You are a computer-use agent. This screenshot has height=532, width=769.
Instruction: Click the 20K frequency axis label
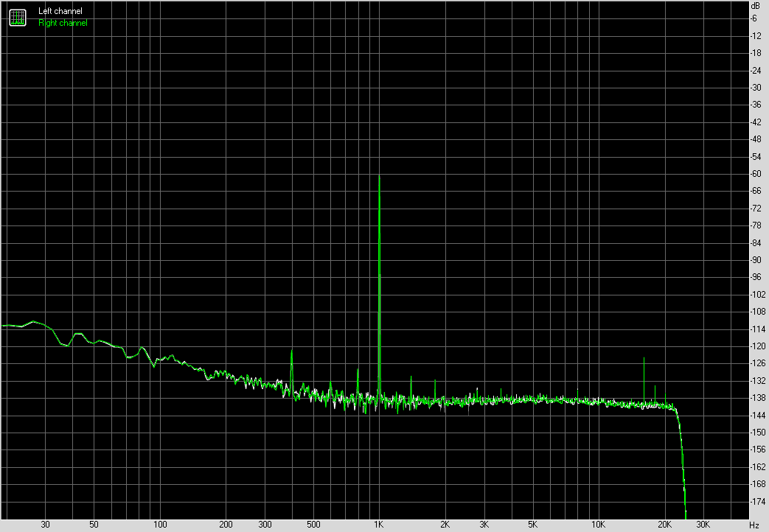pos(664,525)
